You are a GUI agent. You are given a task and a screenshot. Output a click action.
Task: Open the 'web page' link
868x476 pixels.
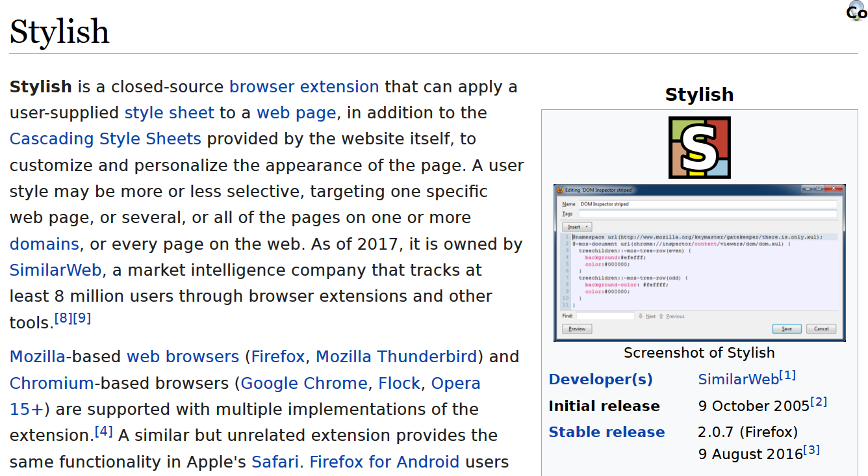coord(296,113)
